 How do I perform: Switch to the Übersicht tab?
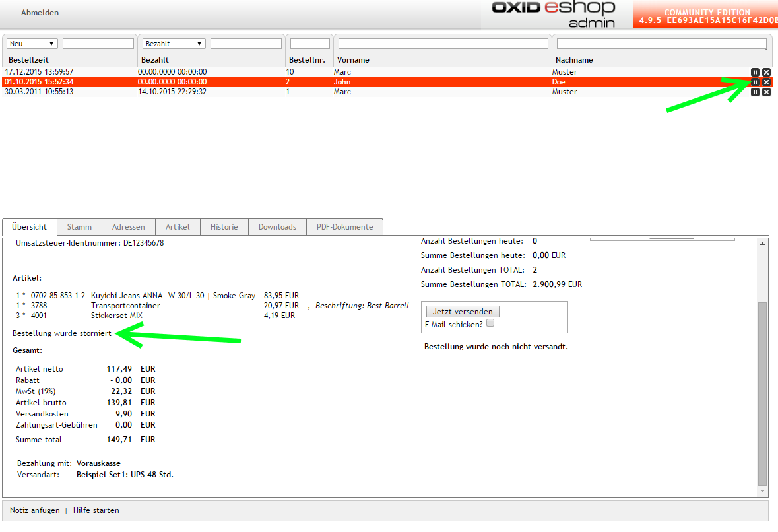click(29, 227)
